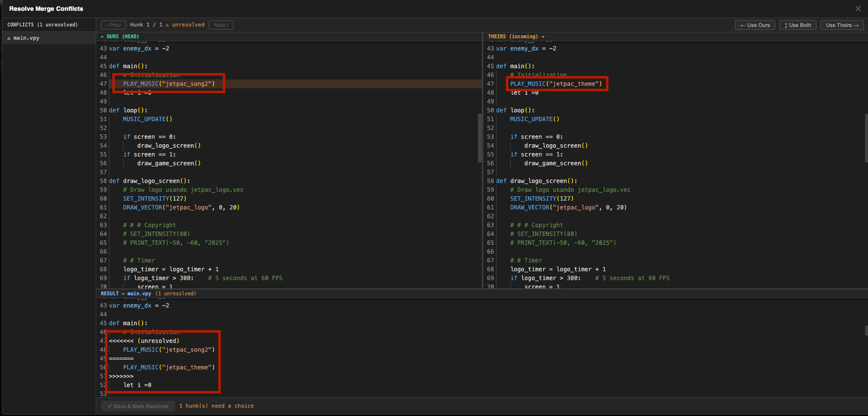Click Save & Mark Resolved button
Image resolution: width=868 pixels, height=416 pixels.
(x=138, y=406)
